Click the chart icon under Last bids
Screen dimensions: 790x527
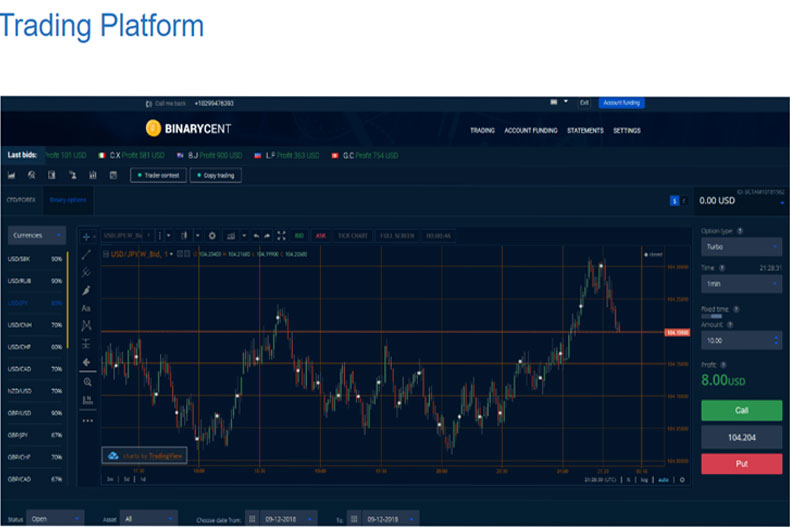pyautogui.click(x=12, y=175)
